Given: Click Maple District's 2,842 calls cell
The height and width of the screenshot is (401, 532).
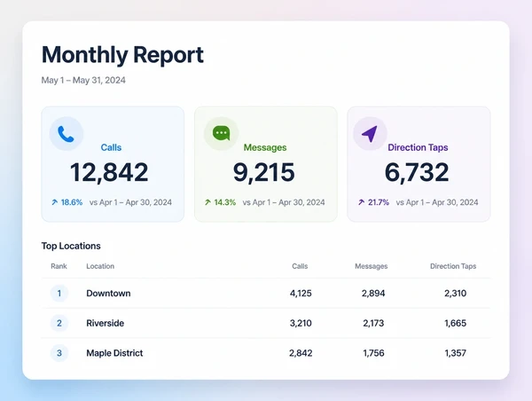Looking at the screenshot, I should (x=301, y=353).
